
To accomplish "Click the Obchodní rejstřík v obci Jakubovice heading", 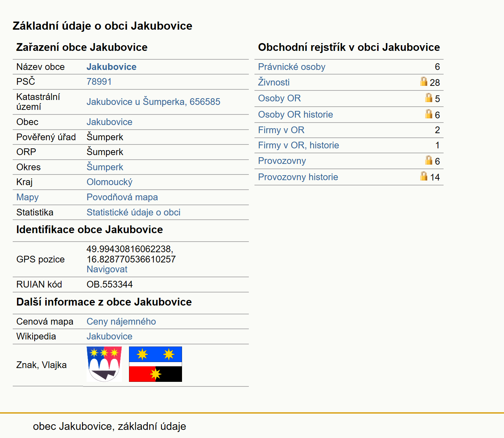I will coord(349,47).
